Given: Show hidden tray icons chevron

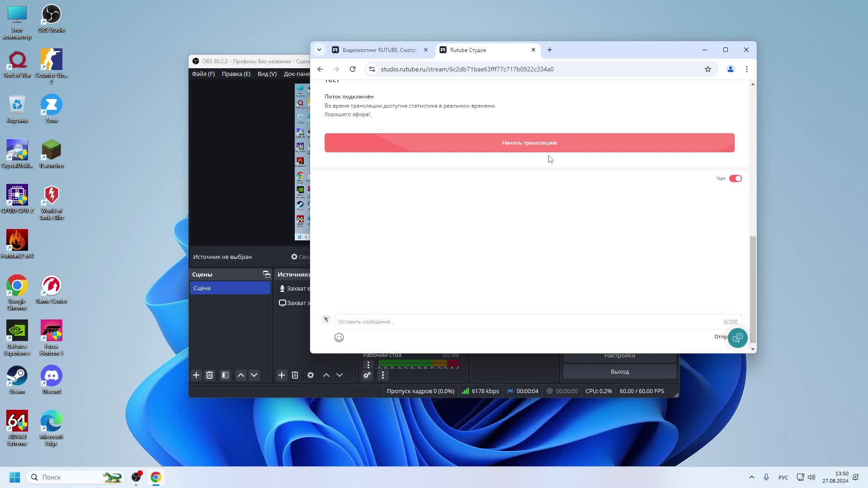Looking at the screenshot, I should click(751, 477).
